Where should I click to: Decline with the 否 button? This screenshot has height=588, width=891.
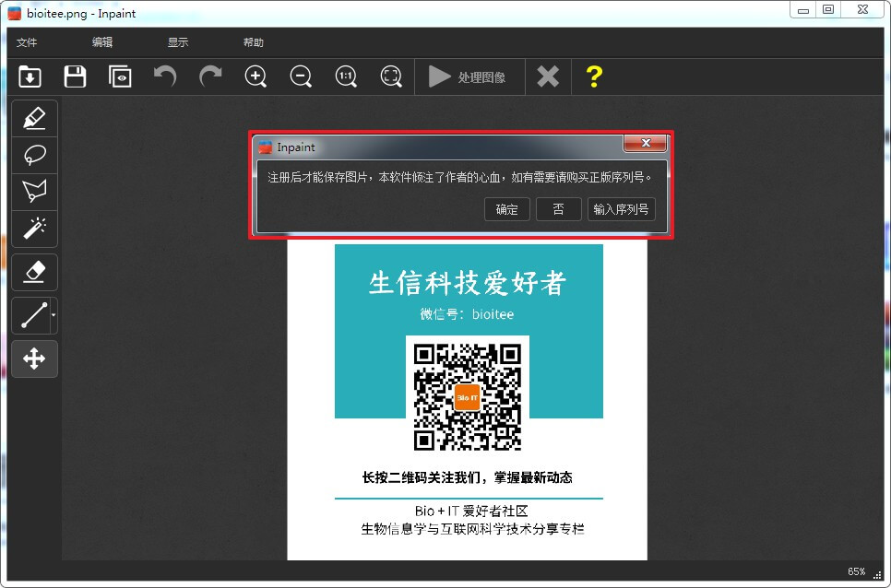tap(559, 209)
